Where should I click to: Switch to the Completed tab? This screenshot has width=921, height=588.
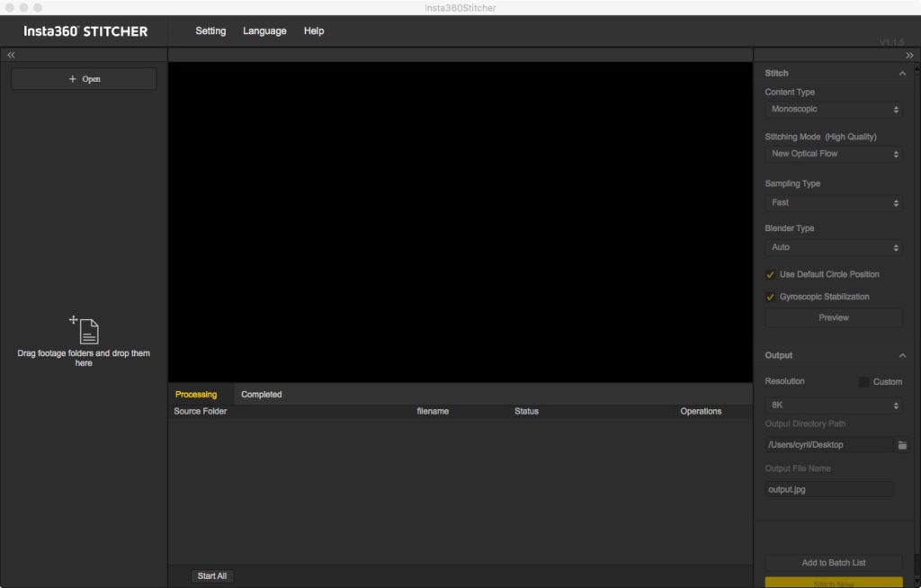(x=262, y=394)
